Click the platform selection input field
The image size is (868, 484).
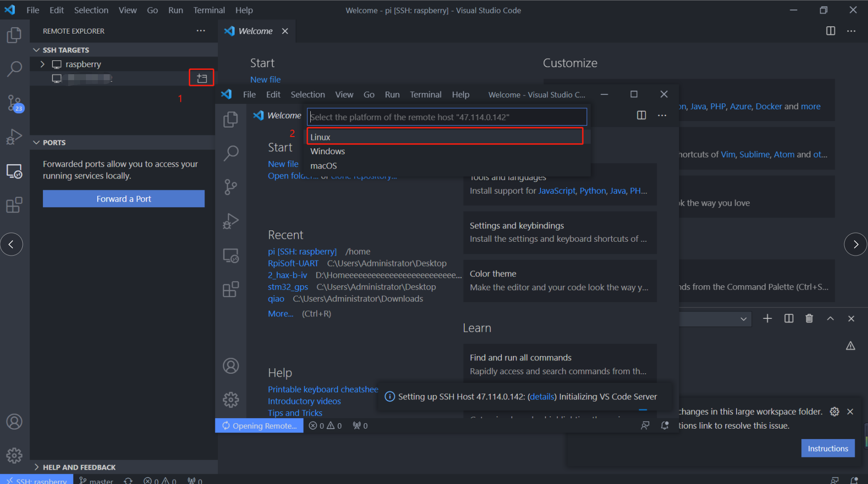point(447,117)
